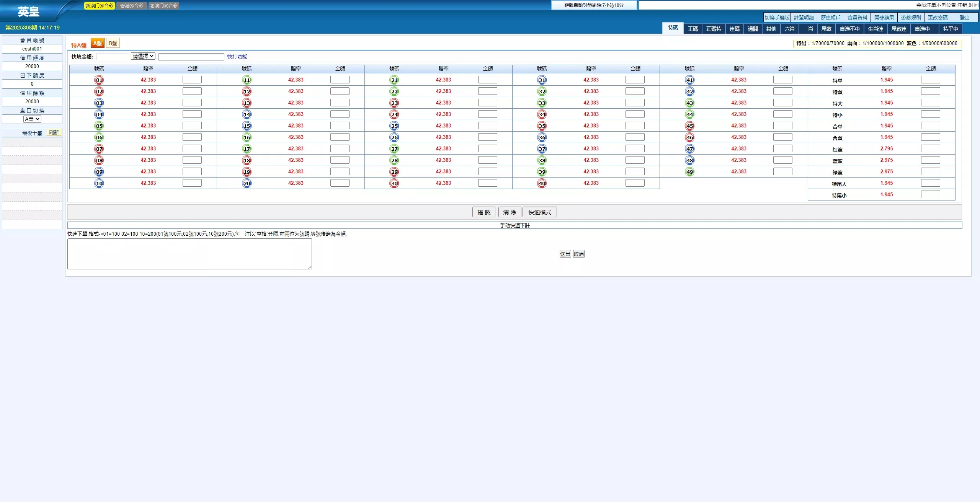
Task: Click the red number 01 ball
Action: 99,80
